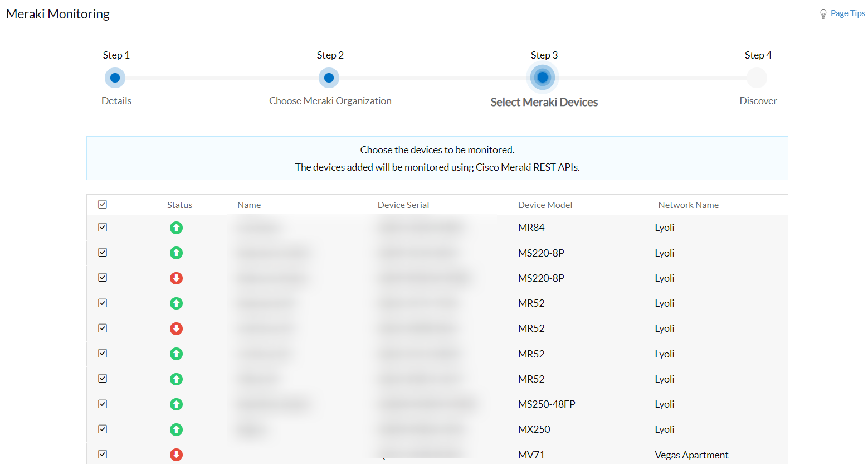The height and width of the screenshot is (464, 868).
Task: Click the green up-status icon on the last MR52 row
Action: tap(176, 379)
